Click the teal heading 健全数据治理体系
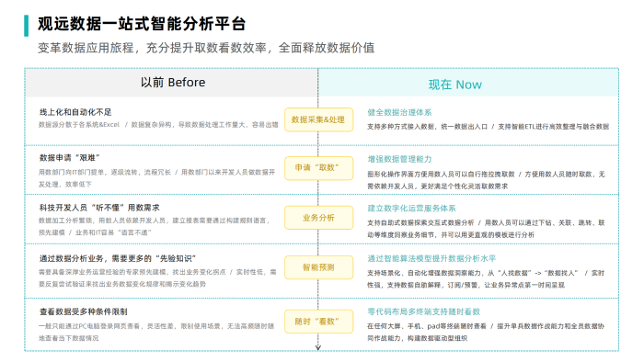The image size is (644, 362). pos(399,112)
